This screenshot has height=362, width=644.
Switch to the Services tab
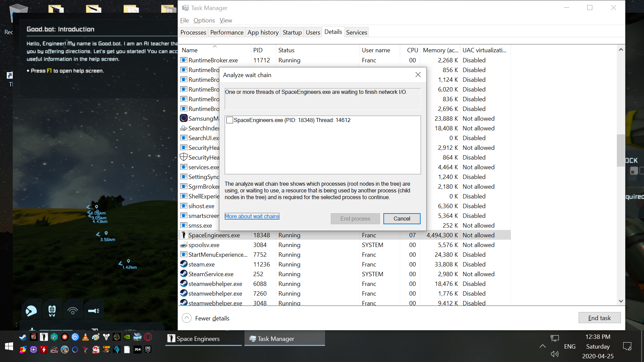click(x=356, y=33)
